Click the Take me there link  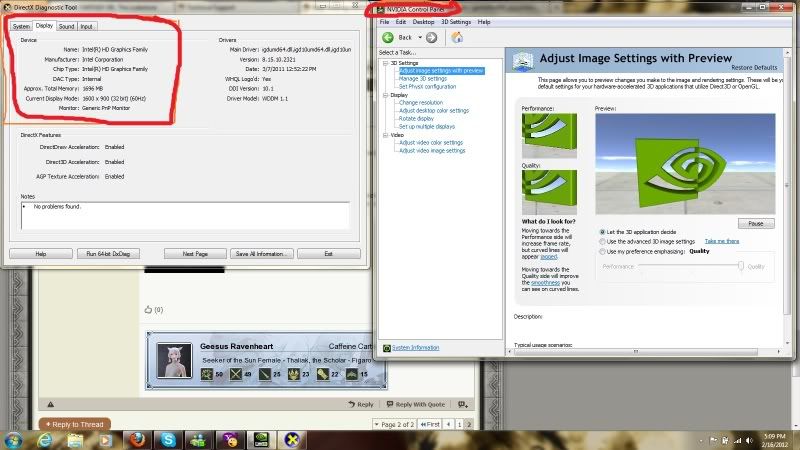722,241
